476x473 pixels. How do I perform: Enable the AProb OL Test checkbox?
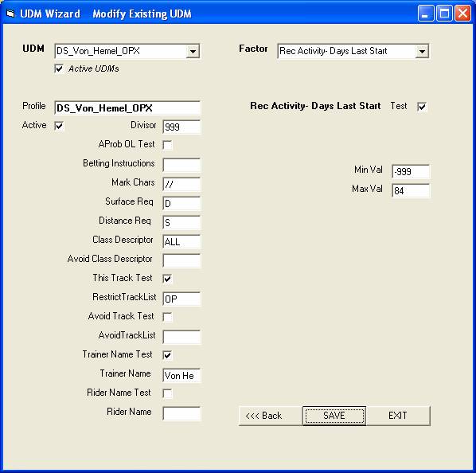click(x=167, y=145)
